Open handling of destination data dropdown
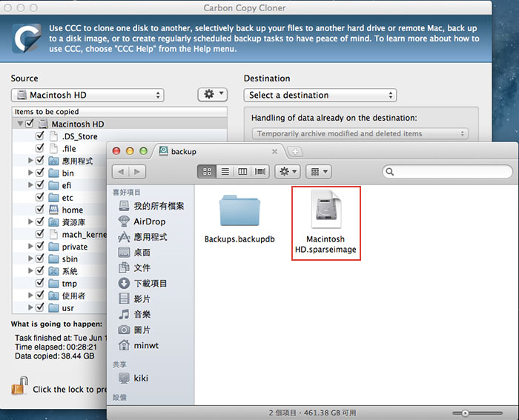This screenshot has height=420, width=519. [360, 133]
